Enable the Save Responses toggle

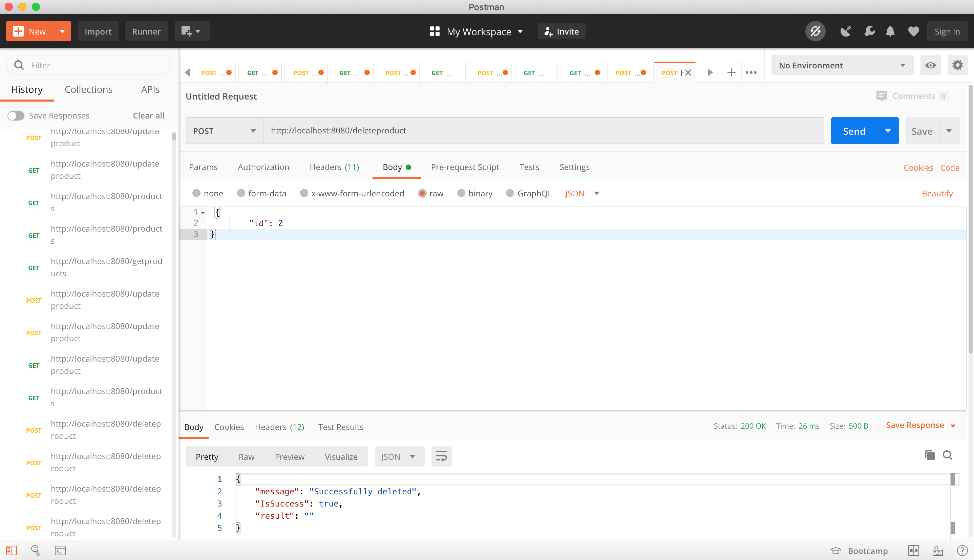[16, 115]
